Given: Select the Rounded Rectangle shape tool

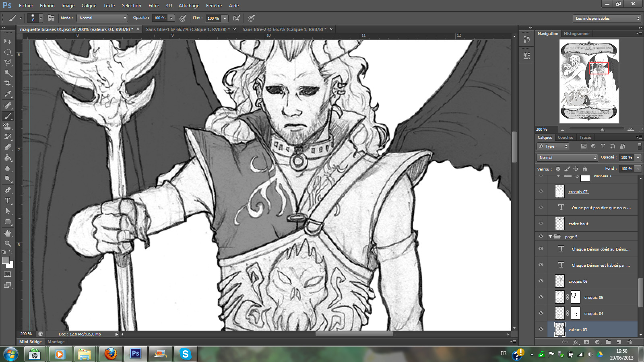Looking at the screenshot, I should [8, 222].
